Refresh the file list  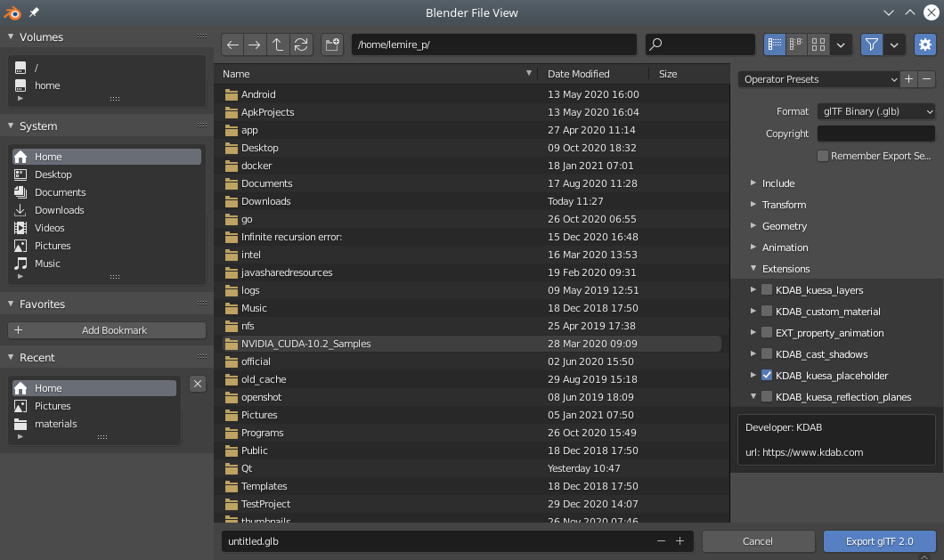click(301, 45)
